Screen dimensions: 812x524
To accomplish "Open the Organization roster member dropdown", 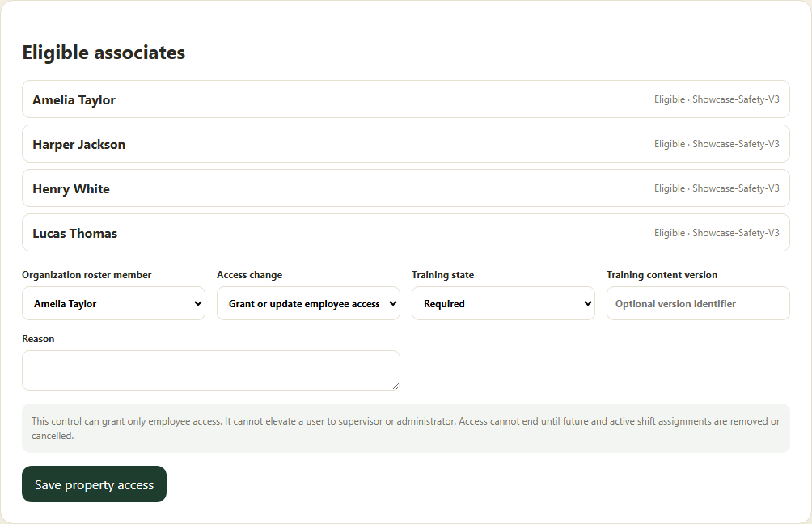I will click(113, 303).
